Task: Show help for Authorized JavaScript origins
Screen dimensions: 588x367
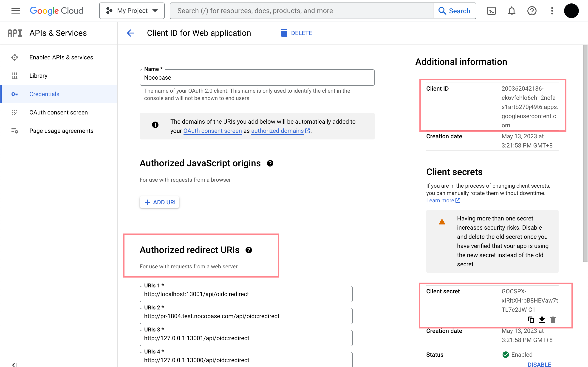Action: click(270, 163)
